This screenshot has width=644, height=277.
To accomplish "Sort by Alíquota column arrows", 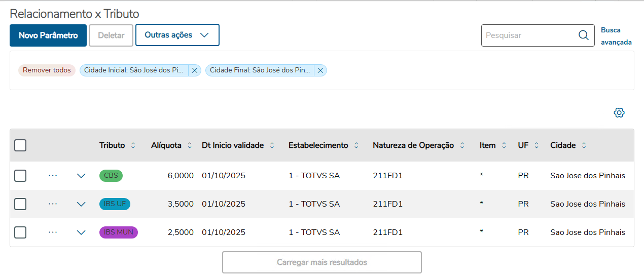I will coord(190,146).
